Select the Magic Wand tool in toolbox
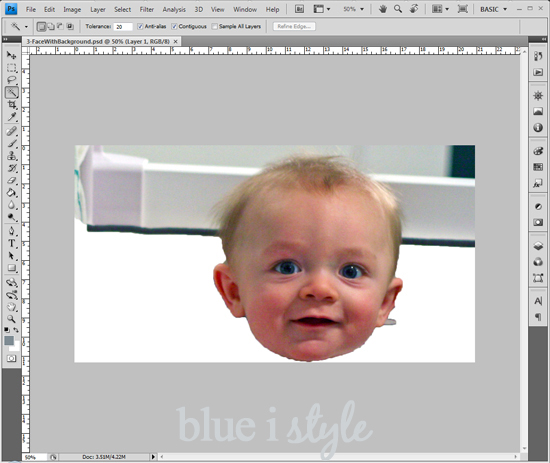This screenshot has height=463, width=550. [12, 92]
